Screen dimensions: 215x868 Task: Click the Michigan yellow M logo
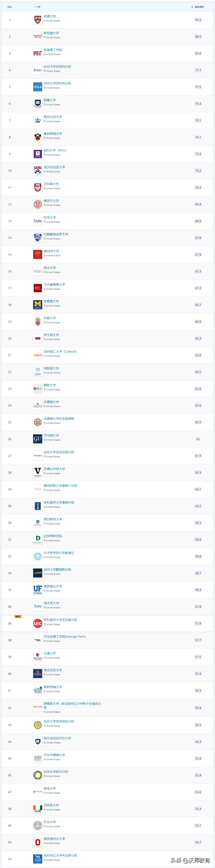37,305
